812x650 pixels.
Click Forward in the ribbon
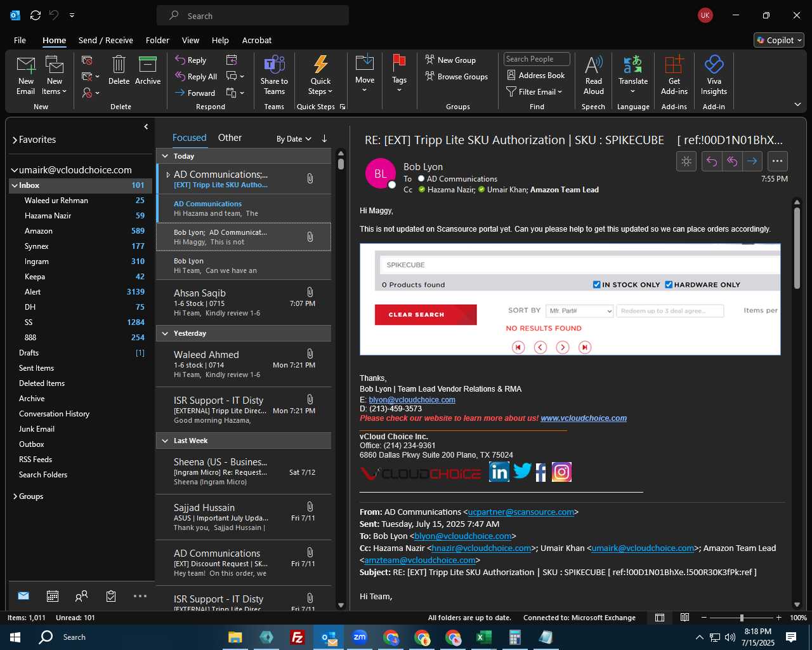pyautogui.click(x=195, y=93)
